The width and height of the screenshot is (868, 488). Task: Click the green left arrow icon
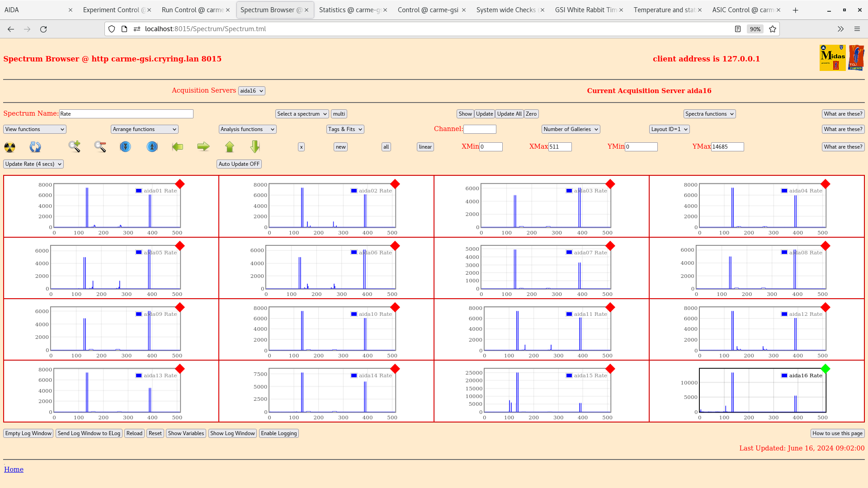178,147
